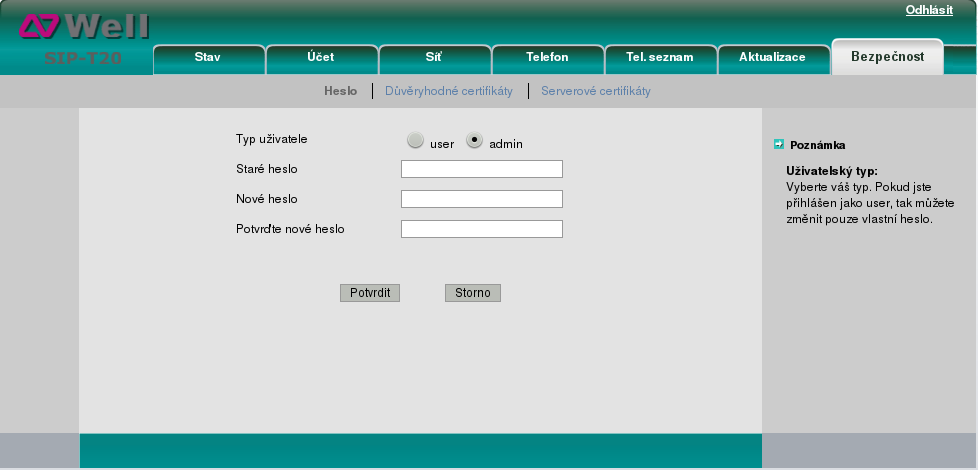
Task: Open the Heslo submenu
Action: click(340, 91)
